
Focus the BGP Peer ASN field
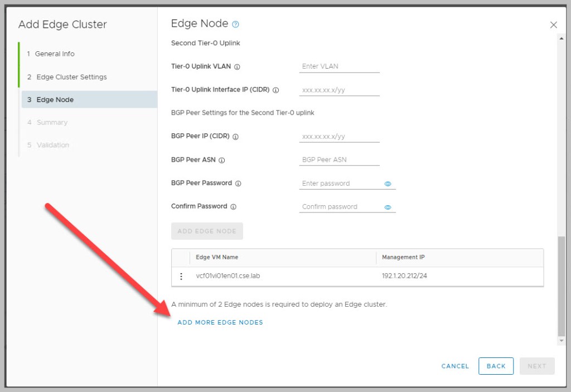click(x=339, y=160)
